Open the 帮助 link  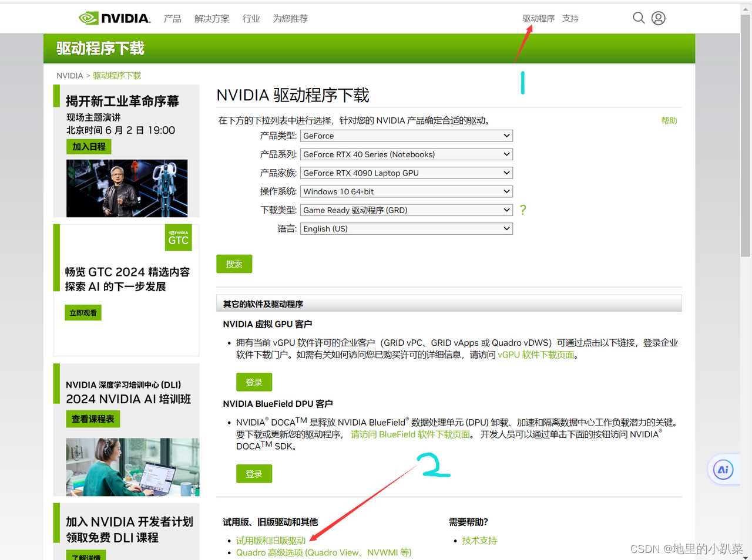[x=669, y=120]
